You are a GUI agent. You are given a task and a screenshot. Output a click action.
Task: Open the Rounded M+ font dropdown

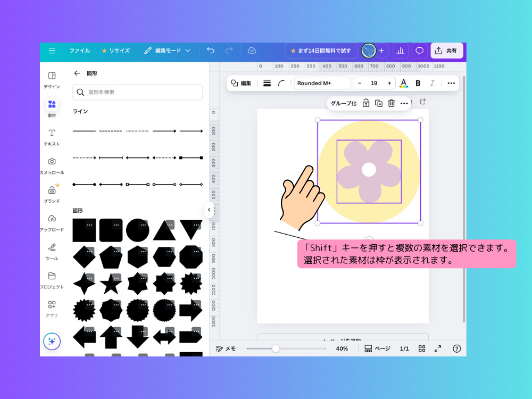coord(322,83)
